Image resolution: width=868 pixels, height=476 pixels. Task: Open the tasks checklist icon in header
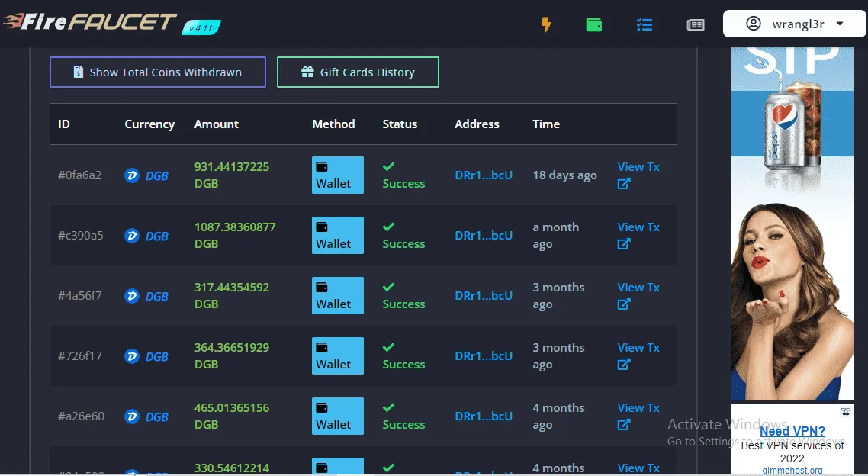[645, 24]
